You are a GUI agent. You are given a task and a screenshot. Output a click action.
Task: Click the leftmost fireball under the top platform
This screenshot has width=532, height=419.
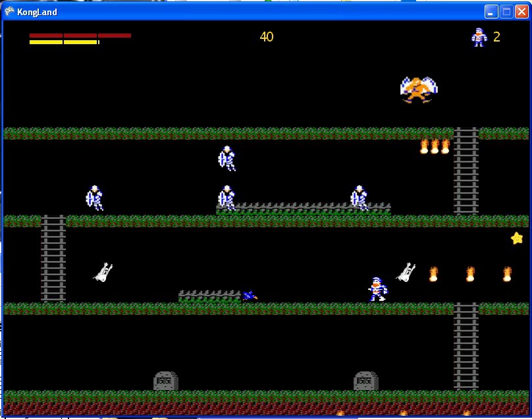(x=424, y=146)
